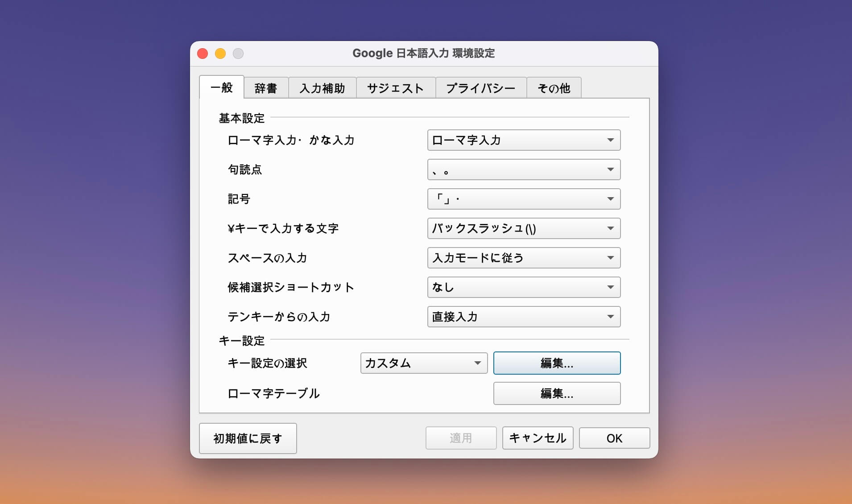
Task: Go to the その他 tab
Action: tap(554, 88)
